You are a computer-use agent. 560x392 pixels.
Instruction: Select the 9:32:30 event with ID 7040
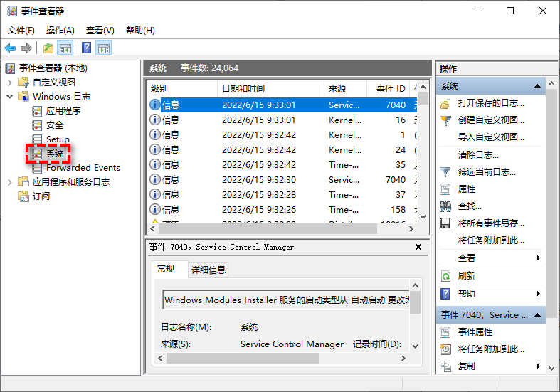tap(282, 180)
